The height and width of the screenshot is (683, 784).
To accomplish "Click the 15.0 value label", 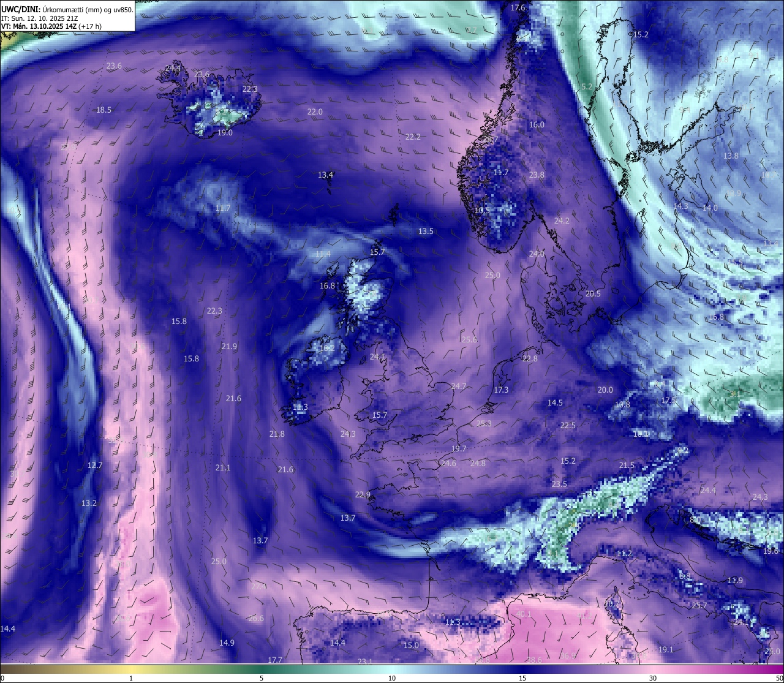I will pyautogui.click(x=411, y=646).
